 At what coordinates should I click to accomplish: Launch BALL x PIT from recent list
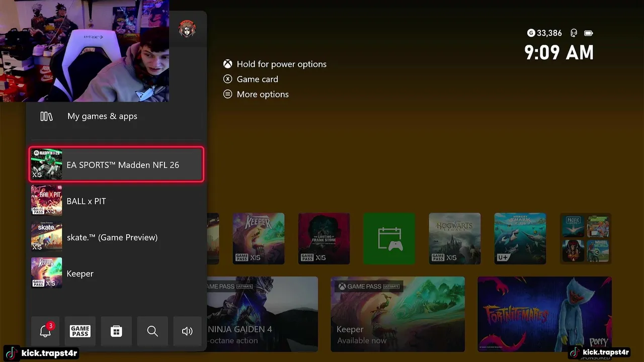117,201
